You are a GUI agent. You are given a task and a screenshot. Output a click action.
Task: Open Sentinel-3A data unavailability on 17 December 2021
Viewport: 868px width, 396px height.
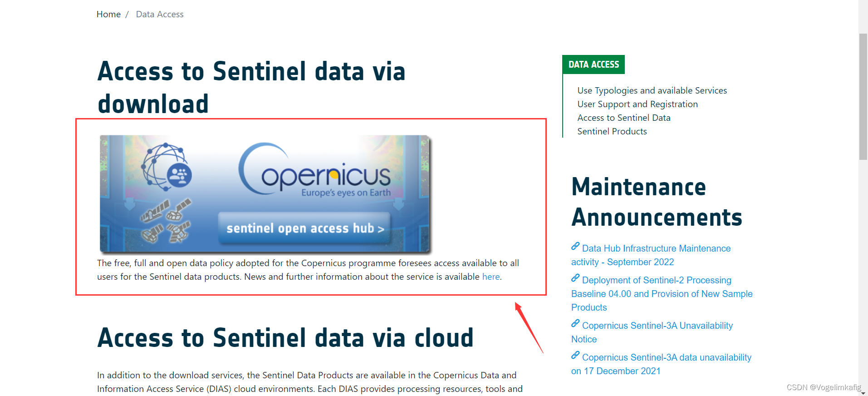(x=661, y=364)
